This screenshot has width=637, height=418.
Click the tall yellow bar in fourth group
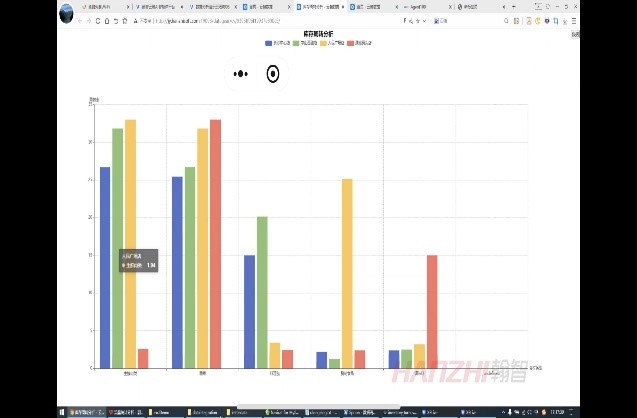tap(347, 270)
